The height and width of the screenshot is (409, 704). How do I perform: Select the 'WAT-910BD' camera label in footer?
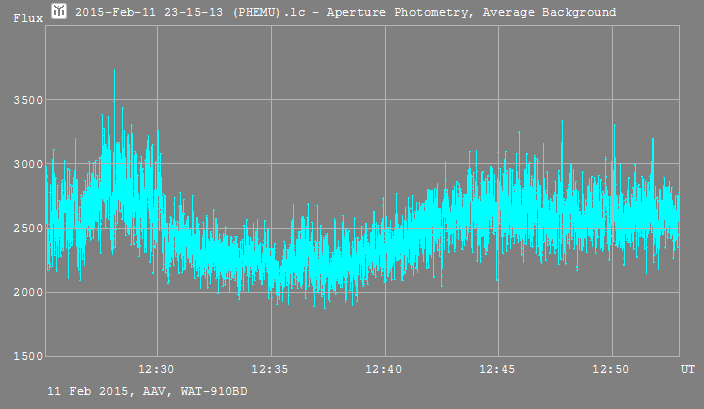click(x=214, y=391)
